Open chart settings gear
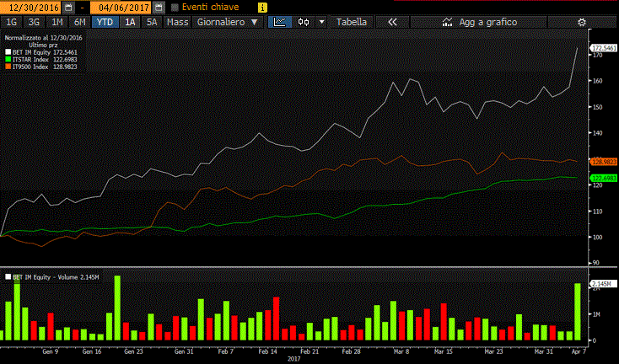 [x=582, y=22]
